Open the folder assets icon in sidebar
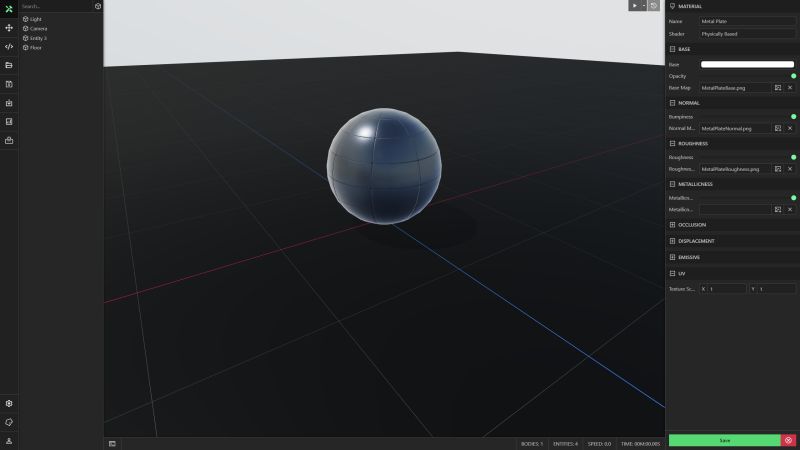The height and width of the screenshot is (450, 800). (9, 65)
